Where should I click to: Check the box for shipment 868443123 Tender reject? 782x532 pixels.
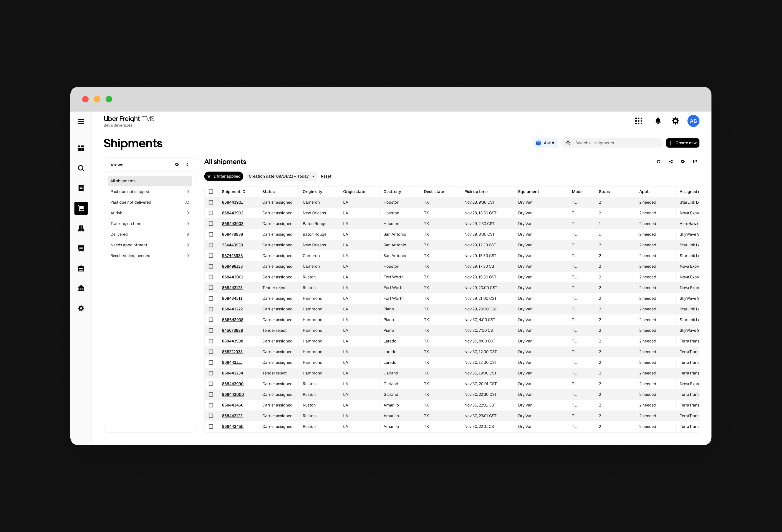coord(211,288)
